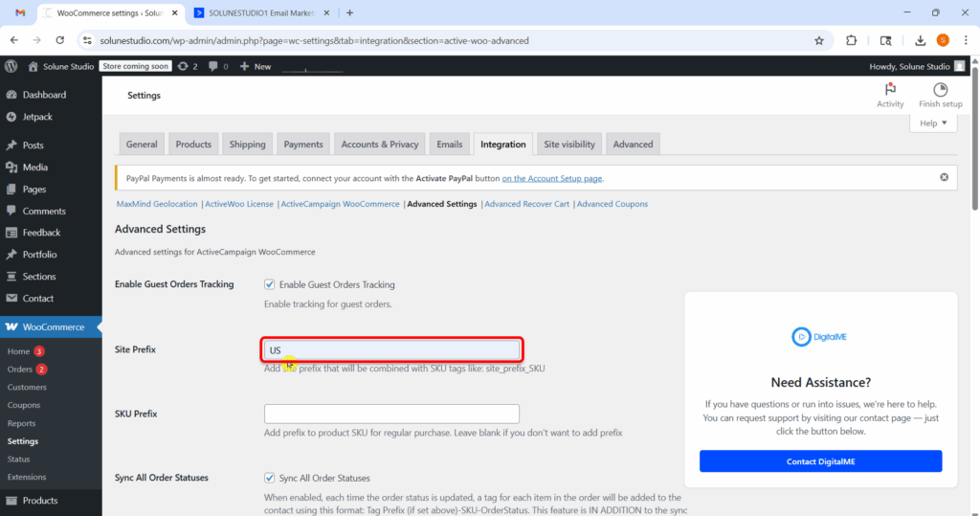Open browser downloads icon
The width and height of the screenshot is (980, 516).
920,40
